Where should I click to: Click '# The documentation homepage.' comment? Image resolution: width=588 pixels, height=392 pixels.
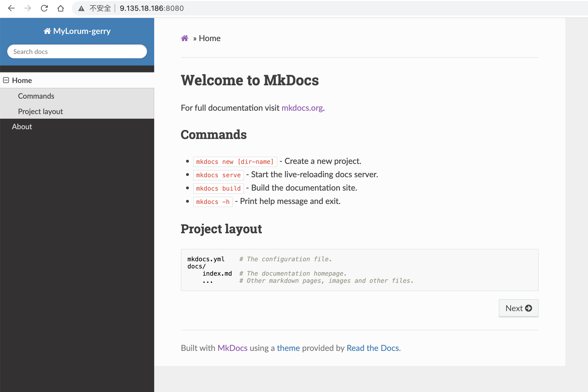pyautogui.click(x=293, y=274)
